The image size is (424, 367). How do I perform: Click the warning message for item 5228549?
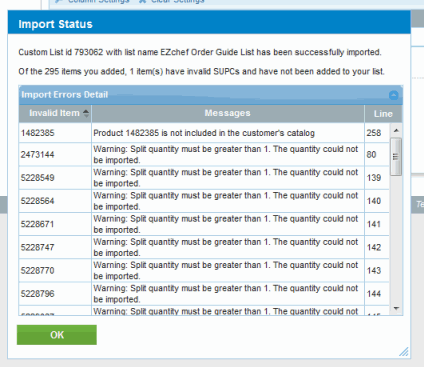[226, 178]
